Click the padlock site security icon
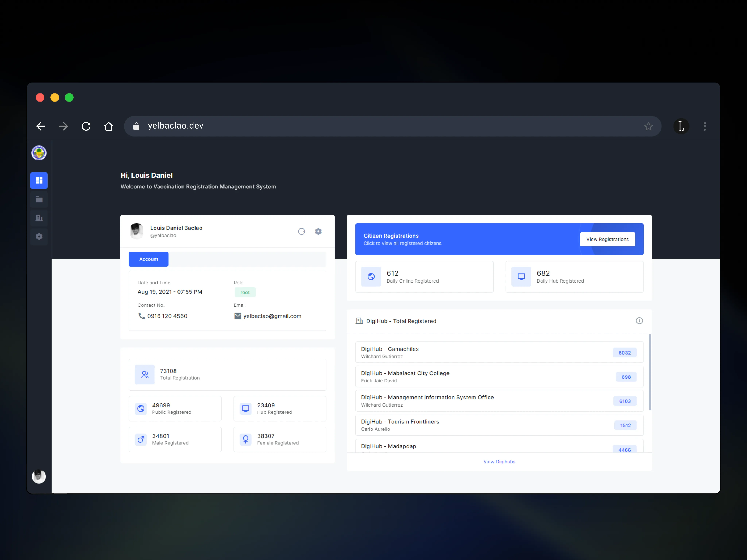The image size is (747, 560). click(x=136, y=126)
